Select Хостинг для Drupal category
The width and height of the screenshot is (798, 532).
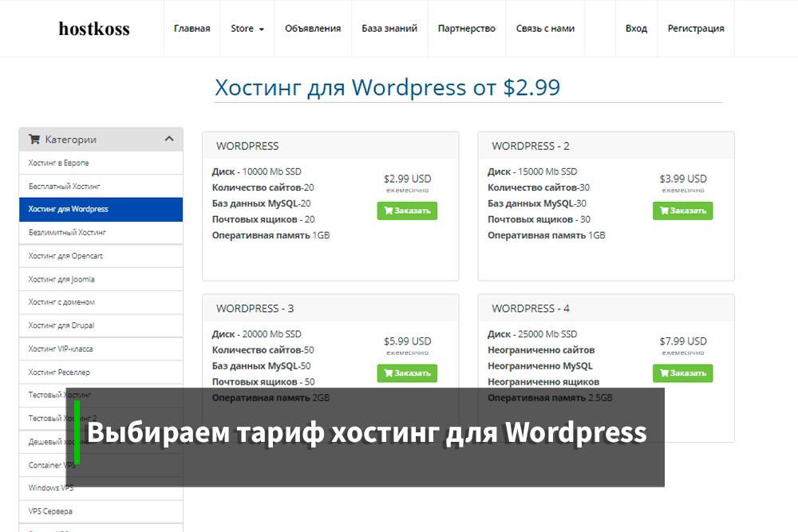(101, 325)
